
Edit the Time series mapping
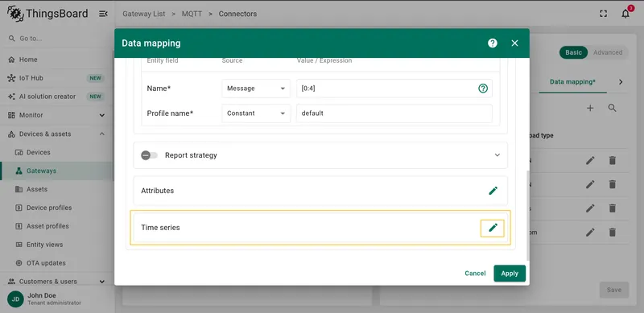(493, 228)
